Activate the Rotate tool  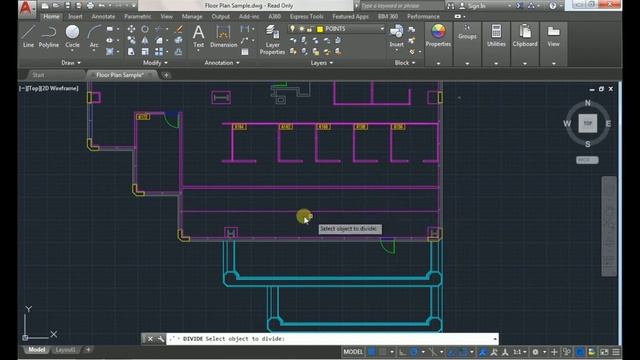pyautogui.click(x=145, y=29)
